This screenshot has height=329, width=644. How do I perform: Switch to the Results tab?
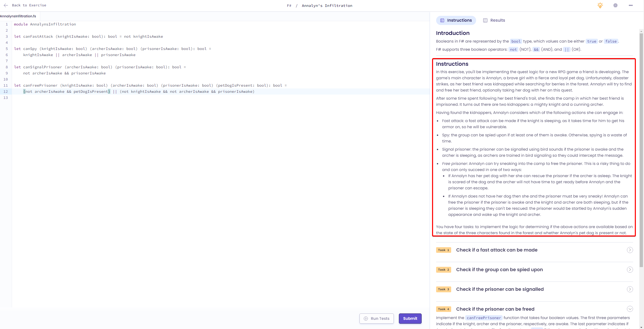[497, 20]
